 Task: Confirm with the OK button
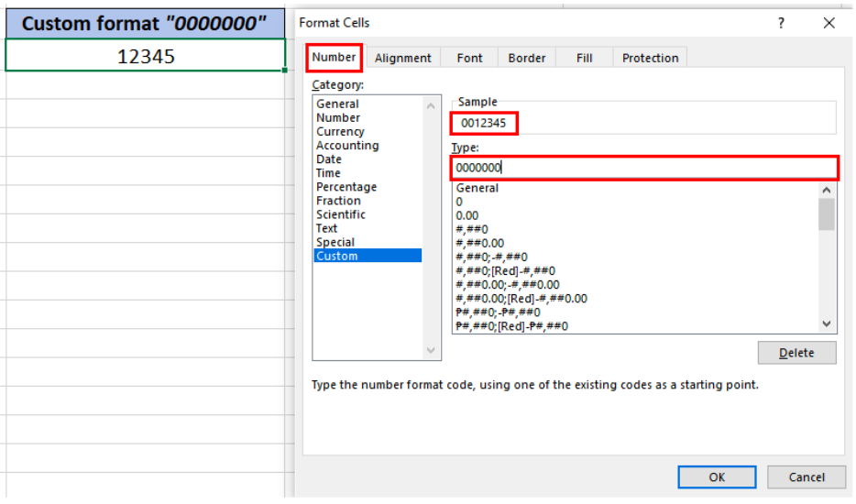click(x=717, y=477)
